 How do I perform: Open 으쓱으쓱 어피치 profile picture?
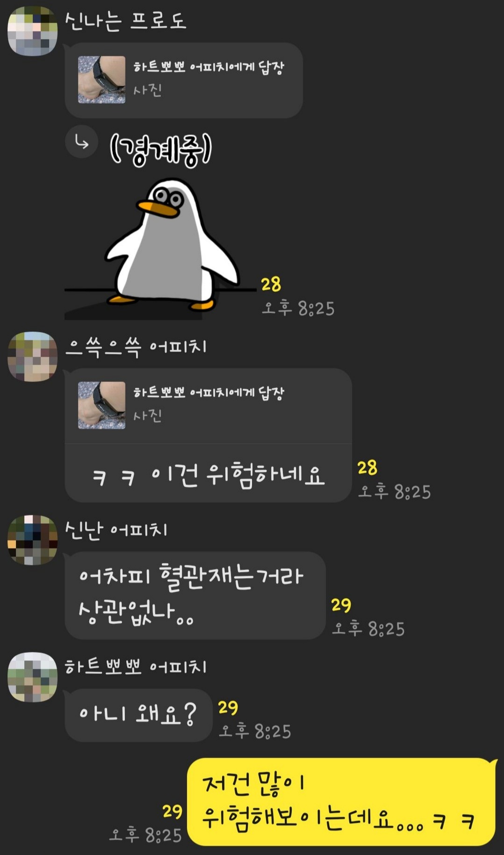tap(32, 357)
